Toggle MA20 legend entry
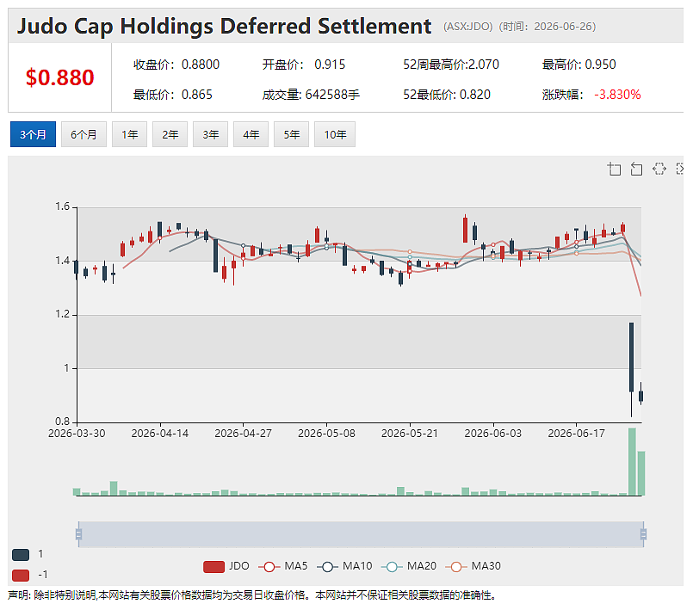This screenshot has width=693, height=616. [409, 567]
